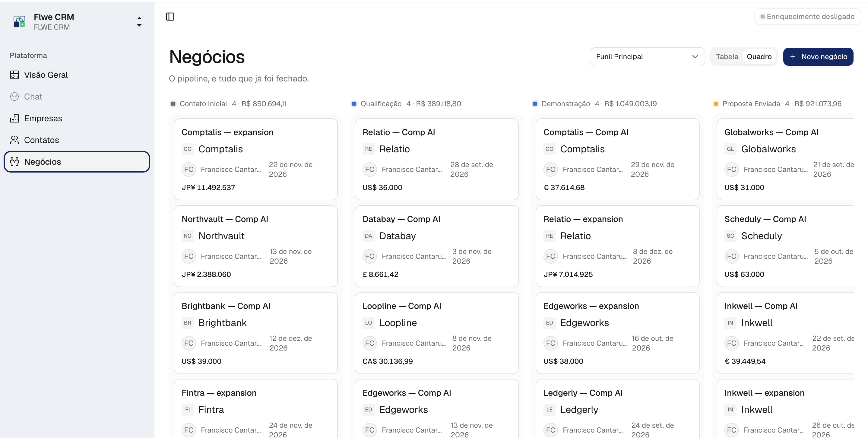
Task: Open the Ledgerly — Comp AI deal
Action: [x=617, y=409]
